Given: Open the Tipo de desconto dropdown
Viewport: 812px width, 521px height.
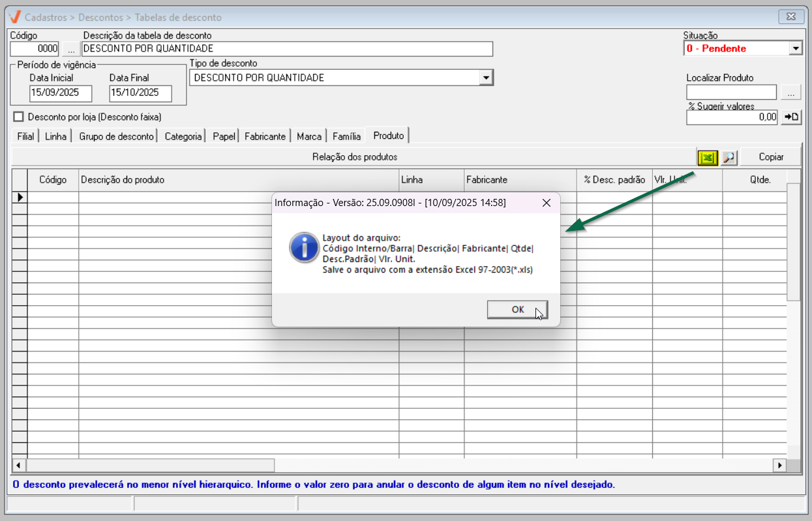Looking at the screenshot, I should pos(486,78).
